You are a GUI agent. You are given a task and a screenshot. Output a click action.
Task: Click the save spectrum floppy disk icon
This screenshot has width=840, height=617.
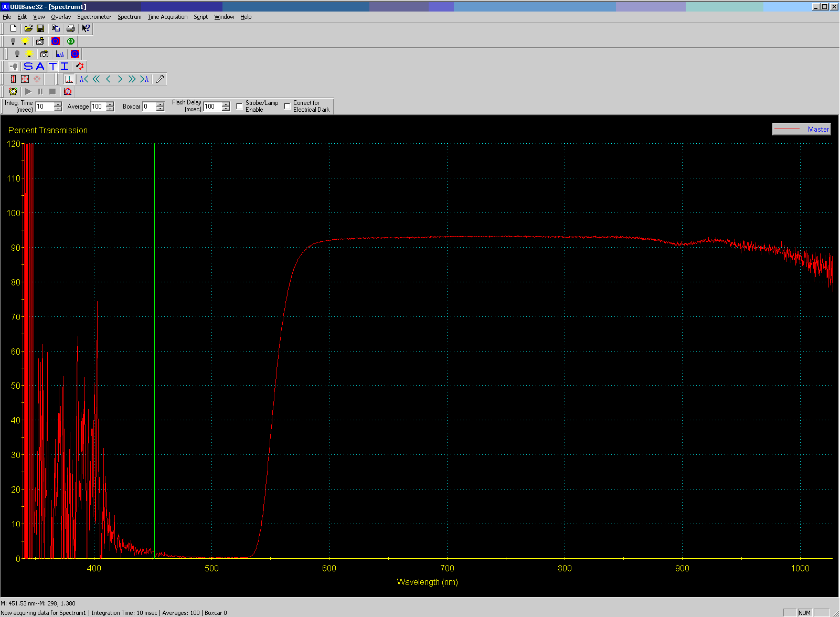[40, 28]
